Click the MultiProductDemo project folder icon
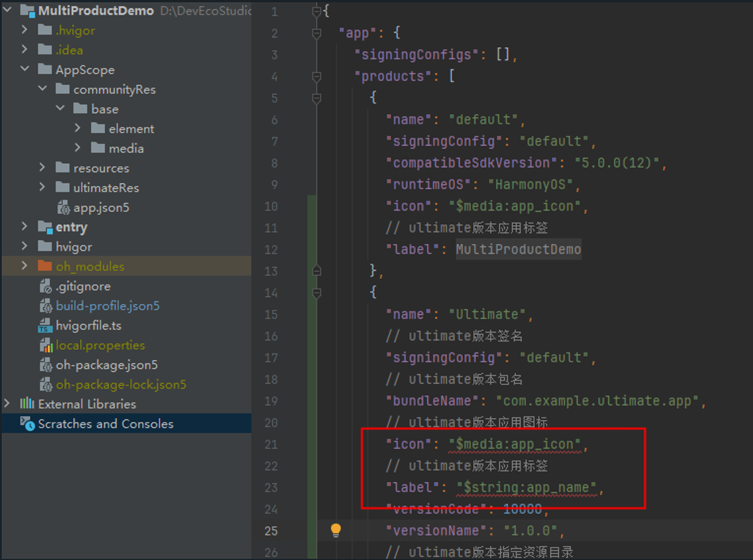The image size is (753, 560). (x=27, y=11)
